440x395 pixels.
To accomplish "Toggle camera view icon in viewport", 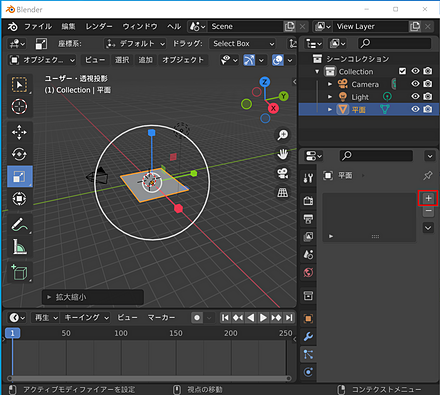I will pos(283,173).
